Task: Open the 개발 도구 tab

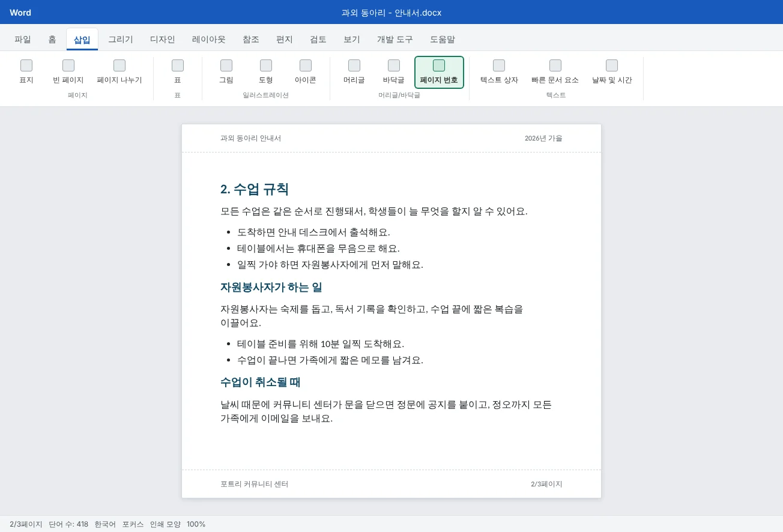Action: coord(395,40)
